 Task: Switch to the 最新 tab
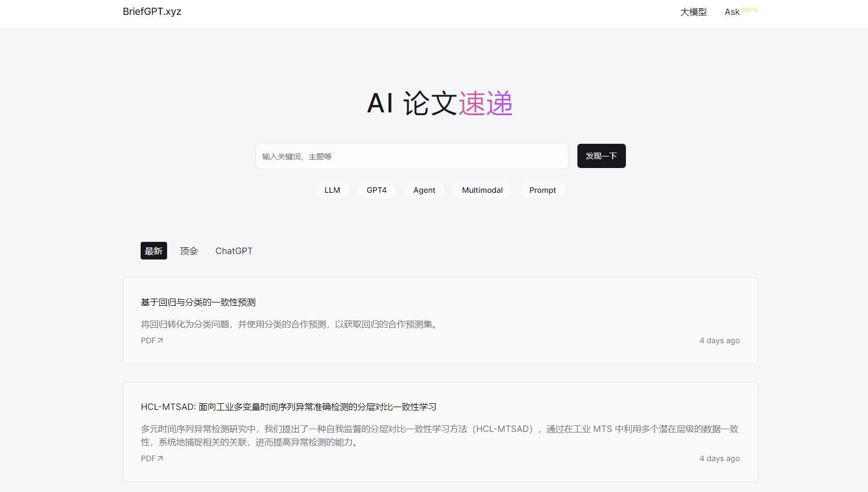click(153, 251)
